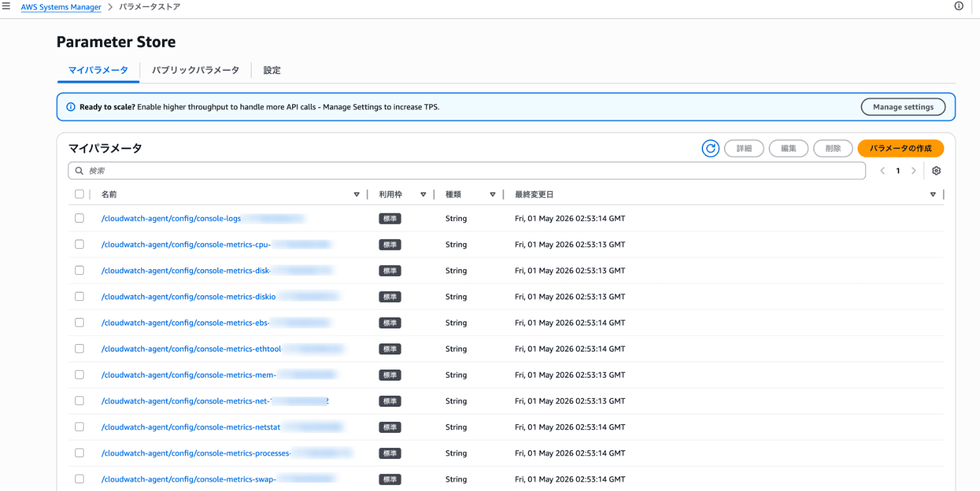Check the console-metrics-mem parameter row
Screen dimensions: 980x491
click(x=79, y=375)
